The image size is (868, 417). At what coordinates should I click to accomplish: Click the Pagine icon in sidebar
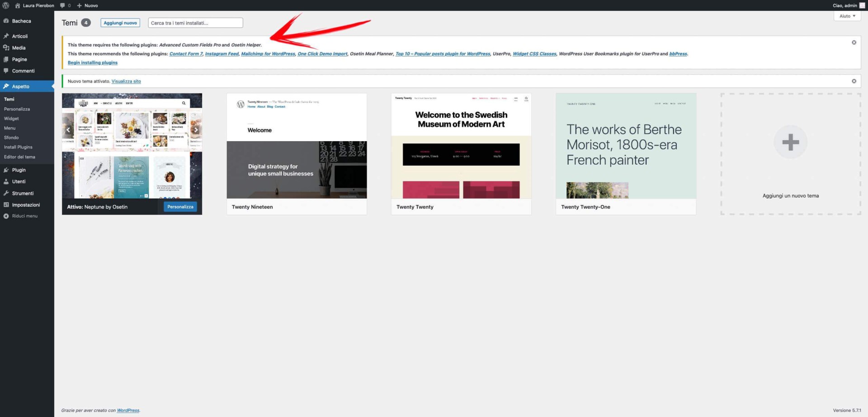(6, 59)
